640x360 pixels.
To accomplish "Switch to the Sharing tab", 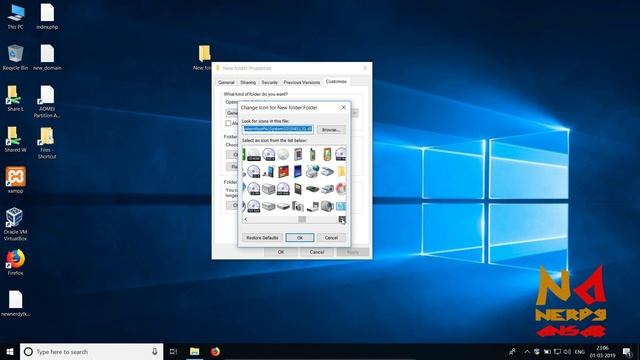I will pos(248,82).
